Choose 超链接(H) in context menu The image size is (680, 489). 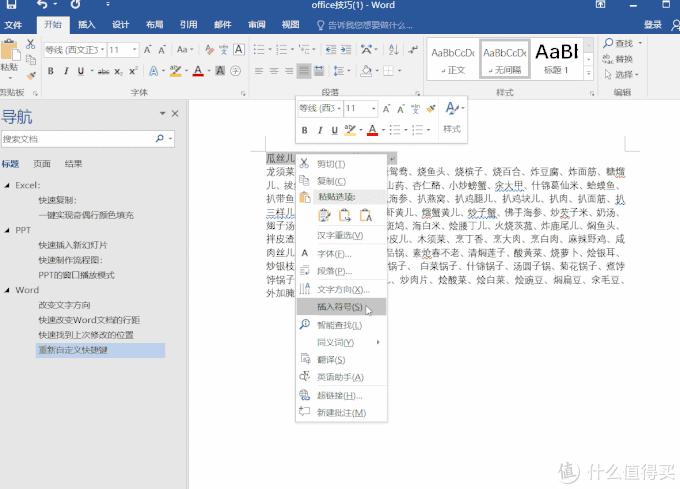(x=341, y=395)
